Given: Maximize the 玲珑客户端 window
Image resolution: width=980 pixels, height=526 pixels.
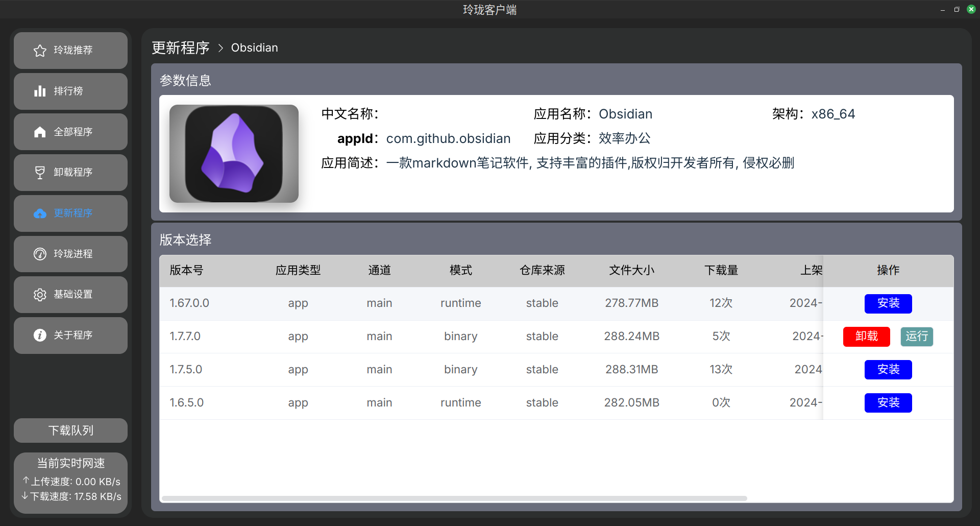Looking at the screenshot, I should coord(957,10).
